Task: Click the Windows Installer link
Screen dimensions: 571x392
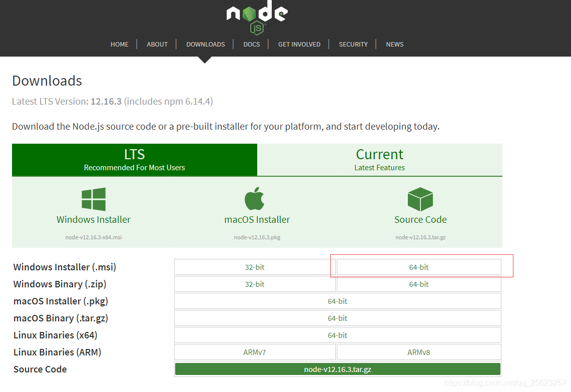Action: pos(94,220)
